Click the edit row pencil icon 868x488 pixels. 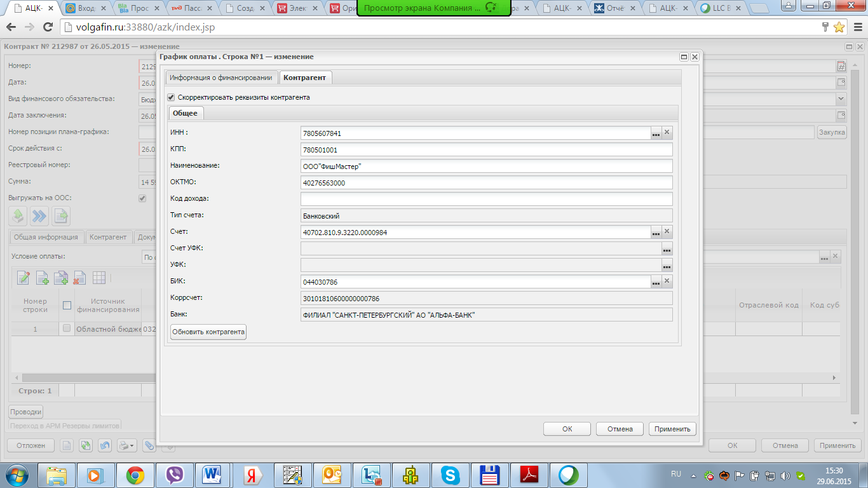[24, 278]
